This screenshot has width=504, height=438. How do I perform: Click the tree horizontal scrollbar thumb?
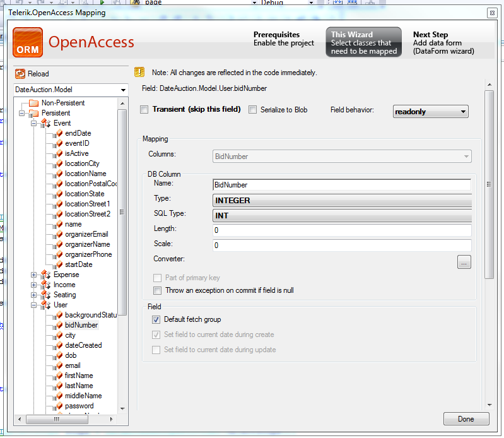pyautogui.click(x=57, y=419)
